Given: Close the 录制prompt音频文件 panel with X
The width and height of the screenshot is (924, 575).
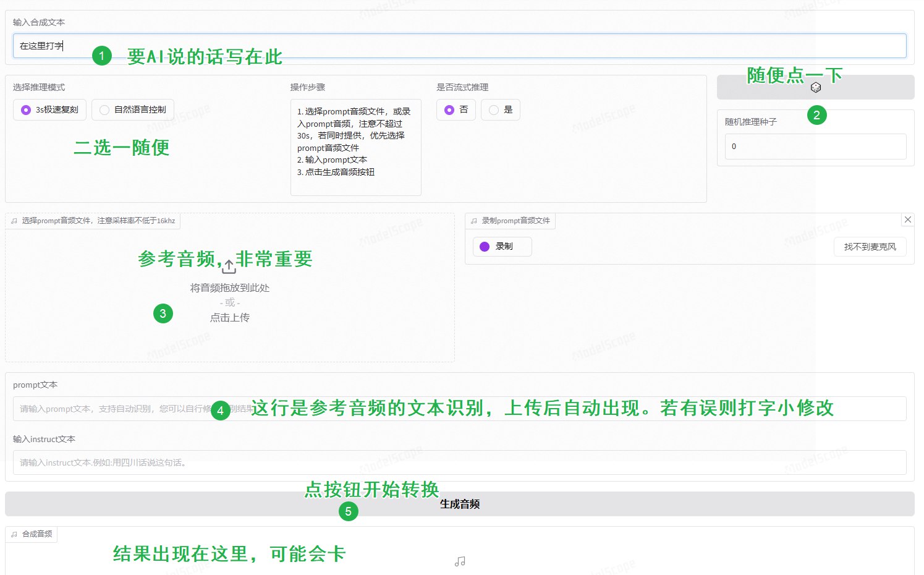Looking at the screenshot, I should point(907,219).
